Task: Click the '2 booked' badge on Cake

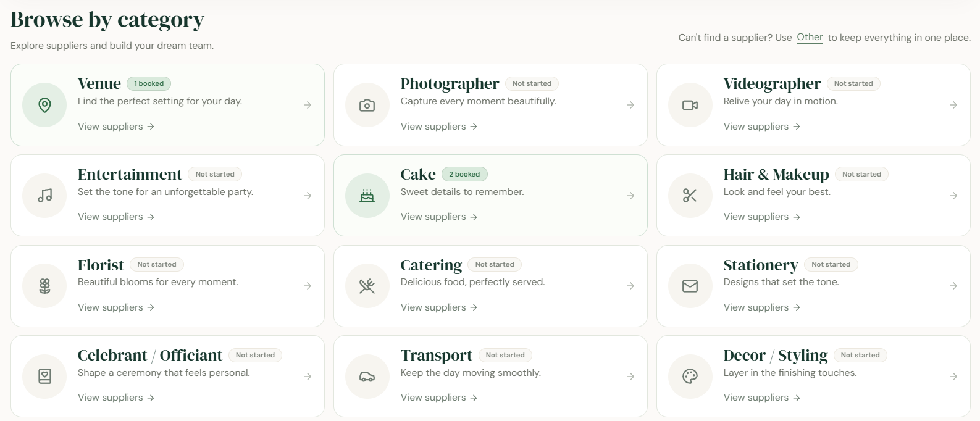Action: tap(464, 174)
